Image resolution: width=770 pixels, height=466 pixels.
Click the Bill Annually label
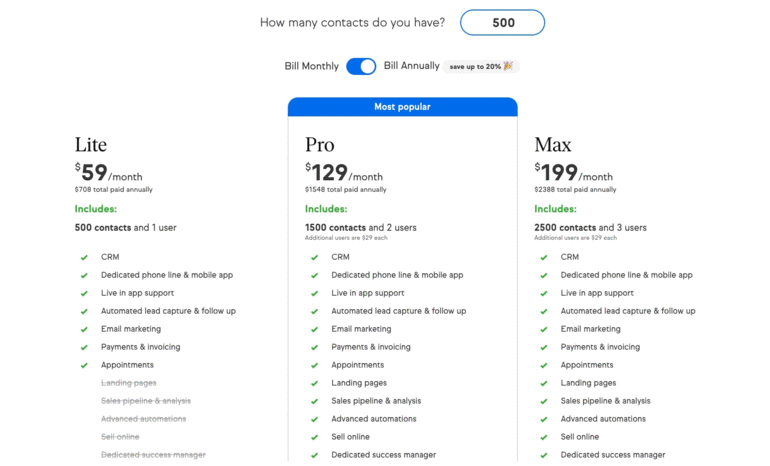[412, 66]
